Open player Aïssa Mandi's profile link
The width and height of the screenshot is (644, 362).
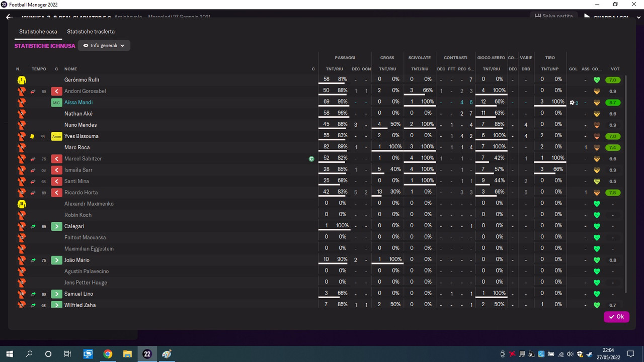[78, 103]
